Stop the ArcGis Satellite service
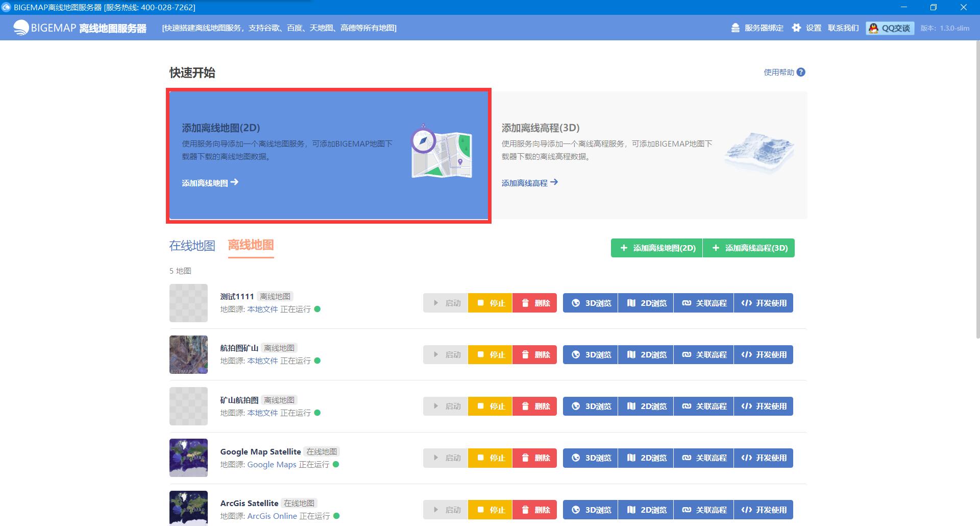 pos(490,510)
